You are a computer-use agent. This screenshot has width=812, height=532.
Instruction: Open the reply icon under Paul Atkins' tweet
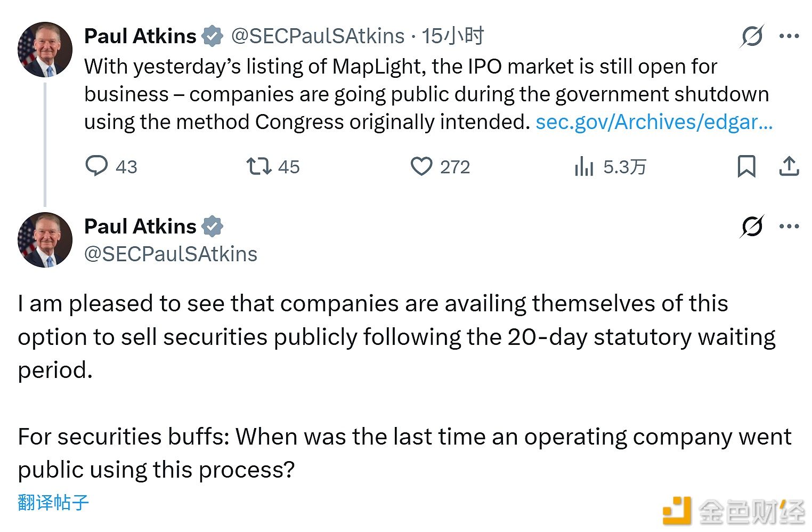point(98,166)
